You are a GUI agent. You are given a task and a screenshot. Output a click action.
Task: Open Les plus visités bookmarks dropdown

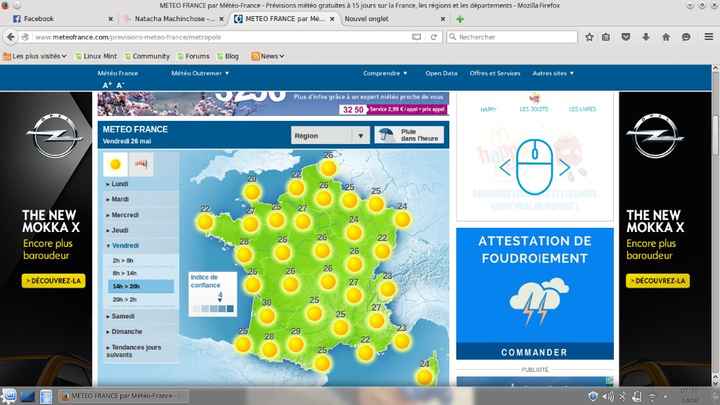tap(35, 56)
